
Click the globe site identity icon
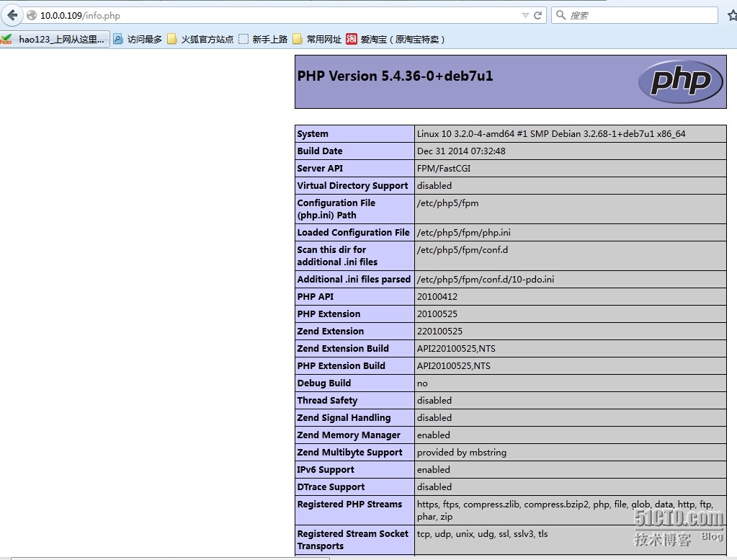[32, 16]
